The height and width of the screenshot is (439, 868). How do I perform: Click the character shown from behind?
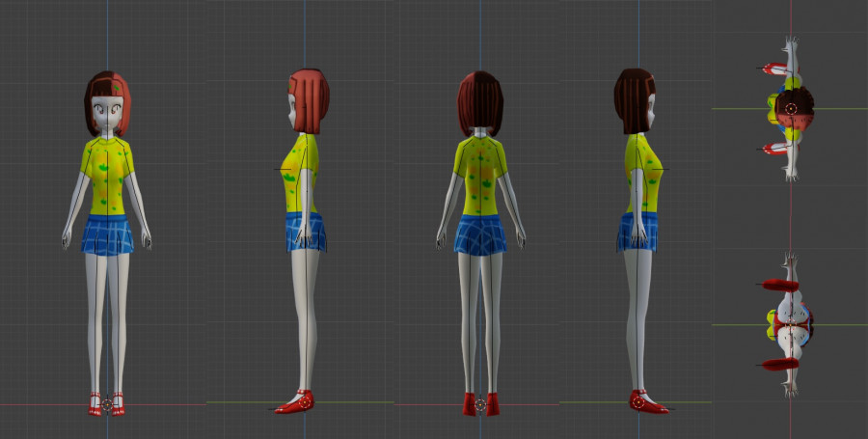tap(480, 243)
